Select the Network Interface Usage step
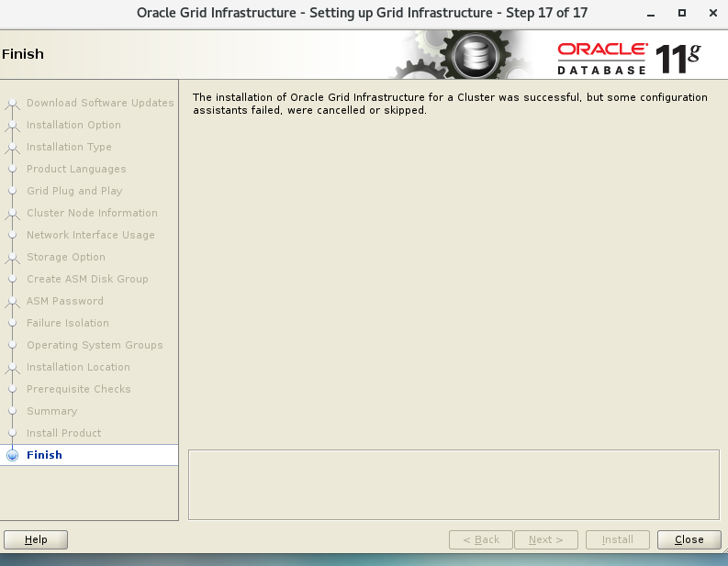Screen dimensions: 728x566 tap(91, 235)
